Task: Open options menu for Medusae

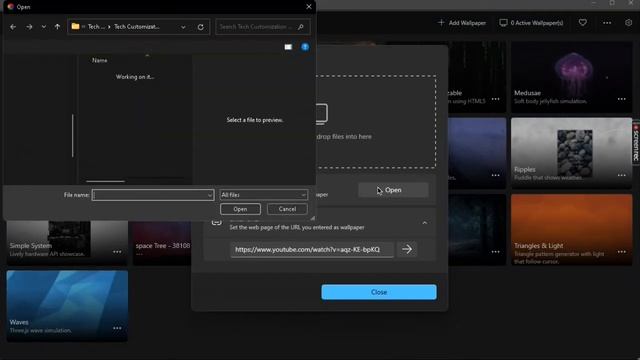Action: pyautogui.click(x=621, y=99)
